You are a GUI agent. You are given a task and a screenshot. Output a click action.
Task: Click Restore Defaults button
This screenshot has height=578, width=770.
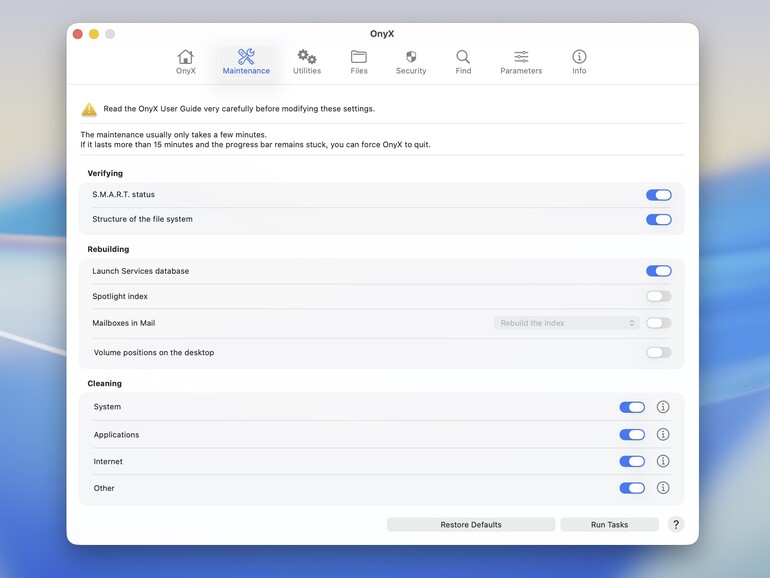click(471, 524)
